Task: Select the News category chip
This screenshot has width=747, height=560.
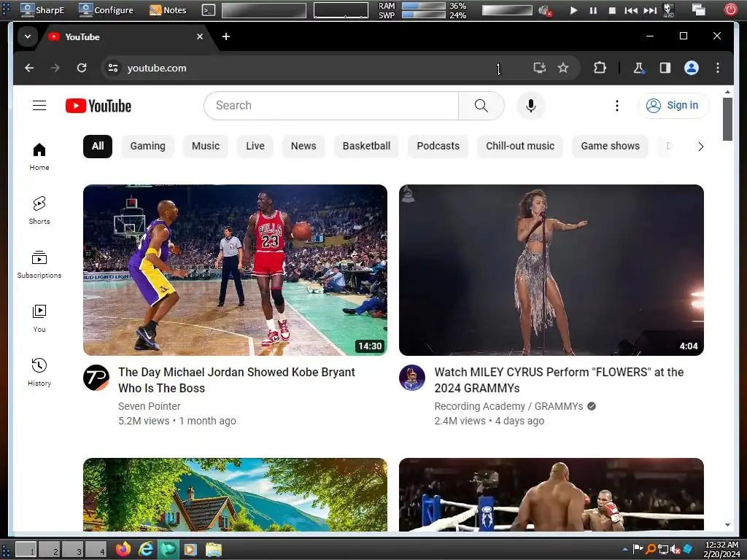Action: click(x=303, y=146)
